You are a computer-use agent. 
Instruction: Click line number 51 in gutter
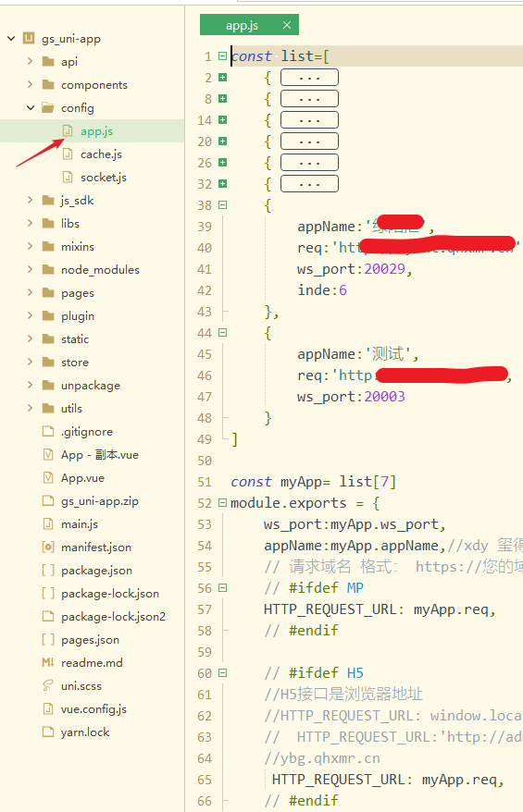click(205, 482)
